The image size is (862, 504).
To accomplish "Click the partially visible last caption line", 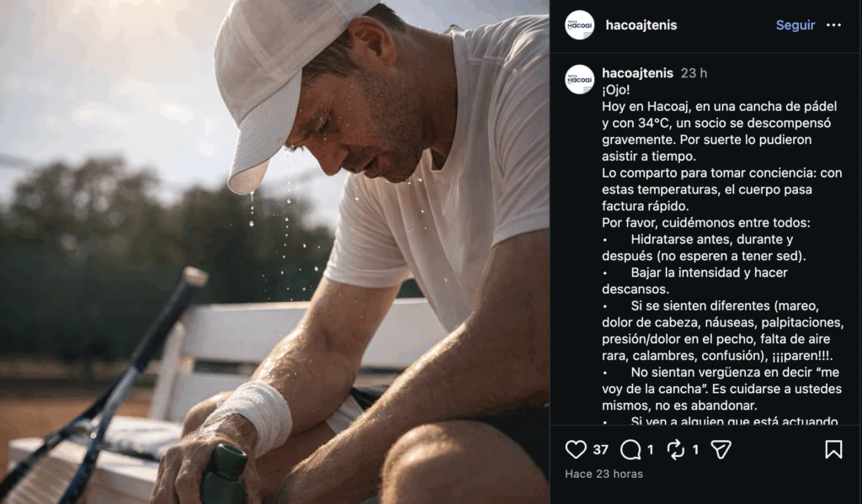I will pyautogui.click(x=721, y=421).
